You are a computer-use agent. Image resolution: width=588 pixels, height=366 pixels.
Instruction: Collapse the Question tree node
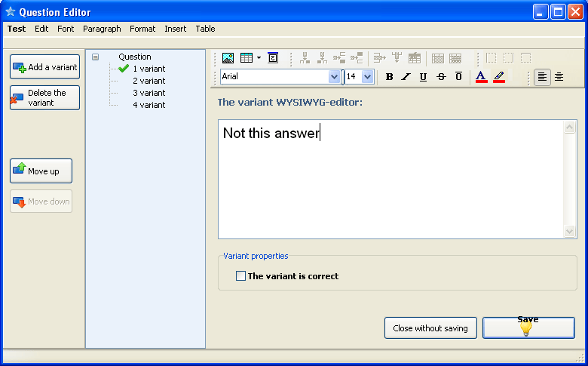(95, 57)
